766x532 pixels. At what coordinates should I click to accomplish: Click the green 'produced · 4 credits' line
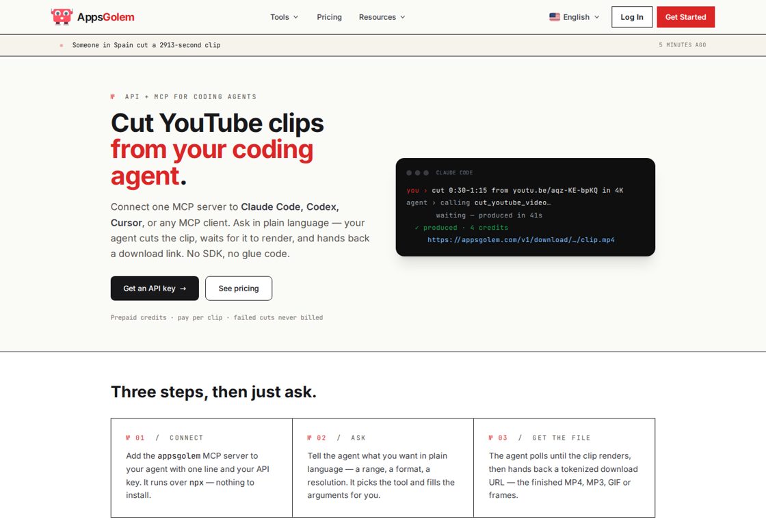tap(462, 228)
